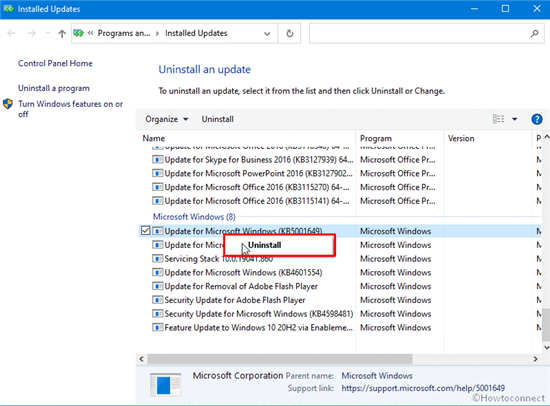Screen dimensions: 550x406
Task: Open Uninstall a program link
Action: click(54, 88)
